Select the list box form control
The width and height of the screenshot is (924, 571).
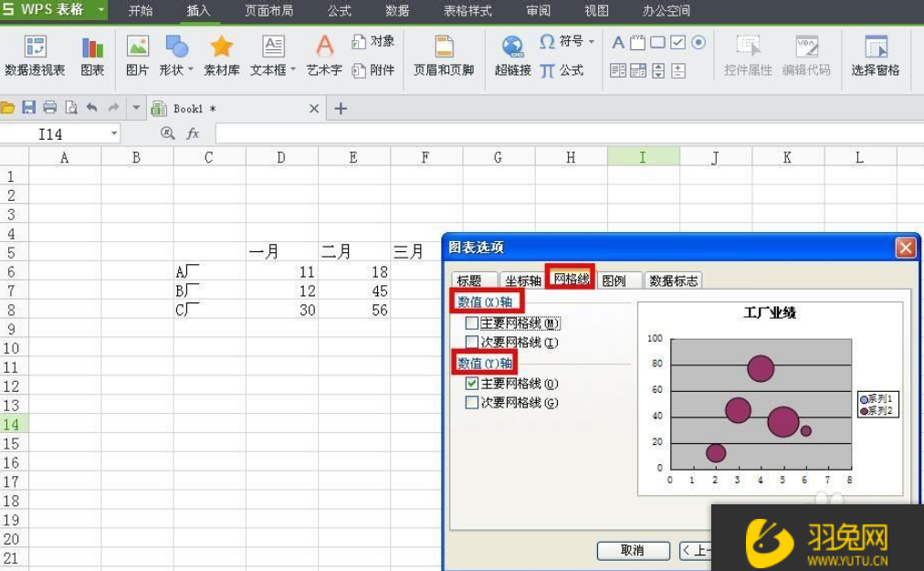tap(618, 70)
